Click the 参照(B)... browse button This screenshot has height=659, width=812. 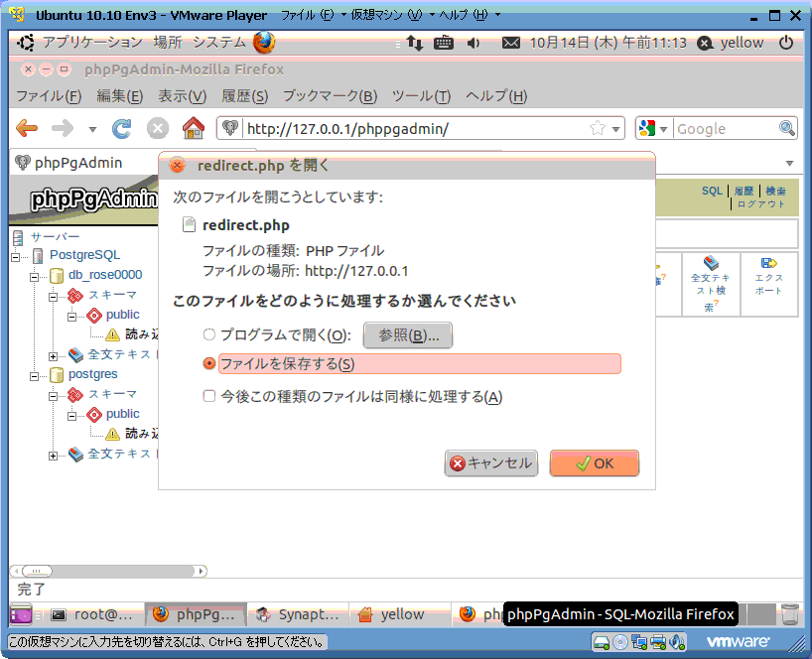(x=408, y=334)
